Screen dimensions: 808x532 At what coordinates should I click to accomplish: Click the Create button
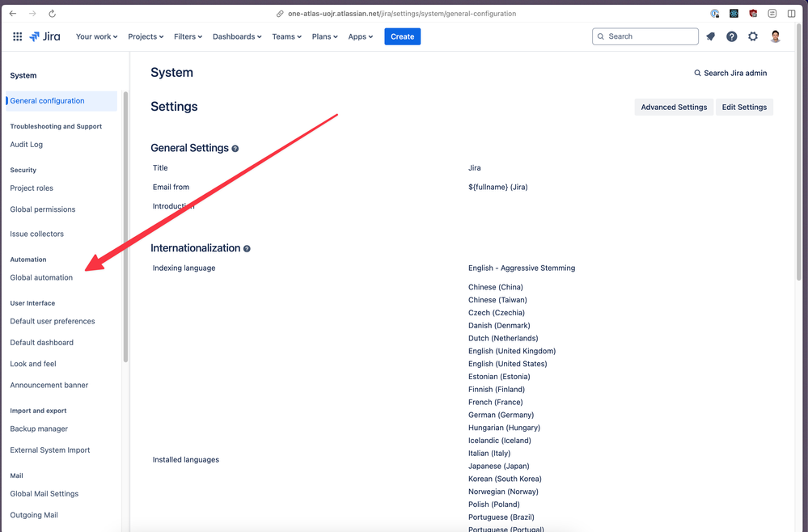pos(402,36)
